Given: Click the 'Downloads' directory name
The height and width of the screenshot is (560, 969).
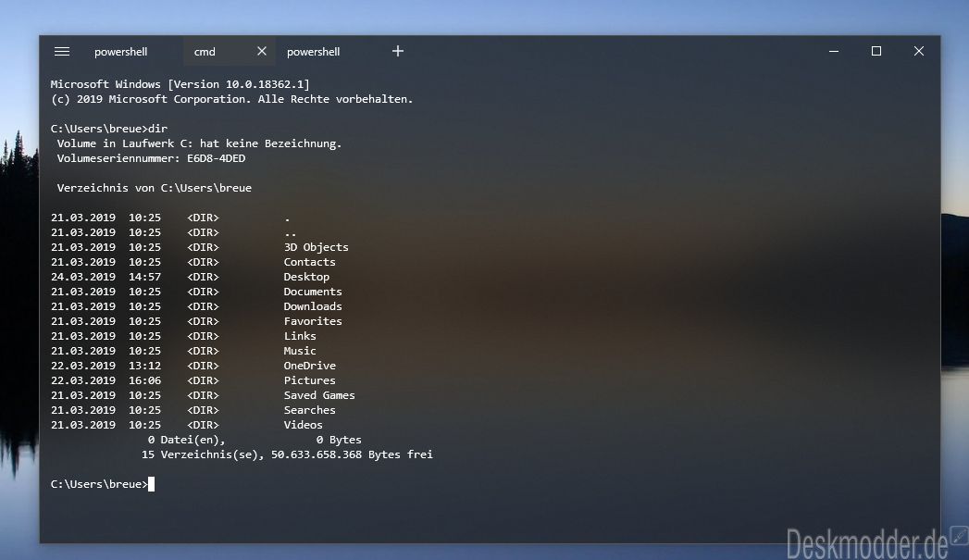Looking at the screenshot, I should (313, 306).
